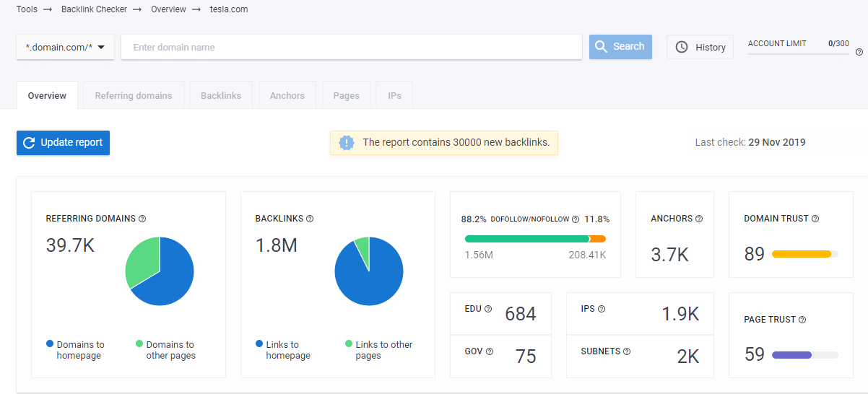This screenshot has height=394, width=868.
Task: Click Links to other pages legend item
Action: (x=379, y=350)
